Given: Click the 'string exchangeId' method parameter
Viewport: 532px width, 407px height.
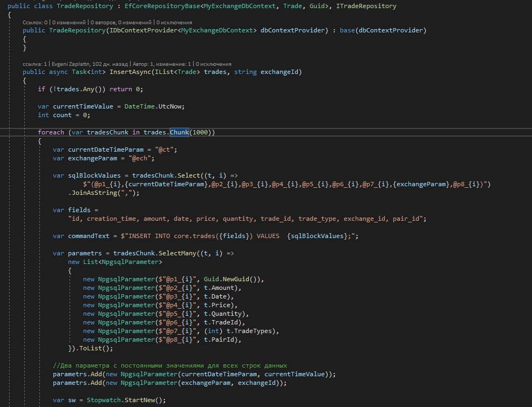Looking at the screenshot, I should tap(266, 72).
